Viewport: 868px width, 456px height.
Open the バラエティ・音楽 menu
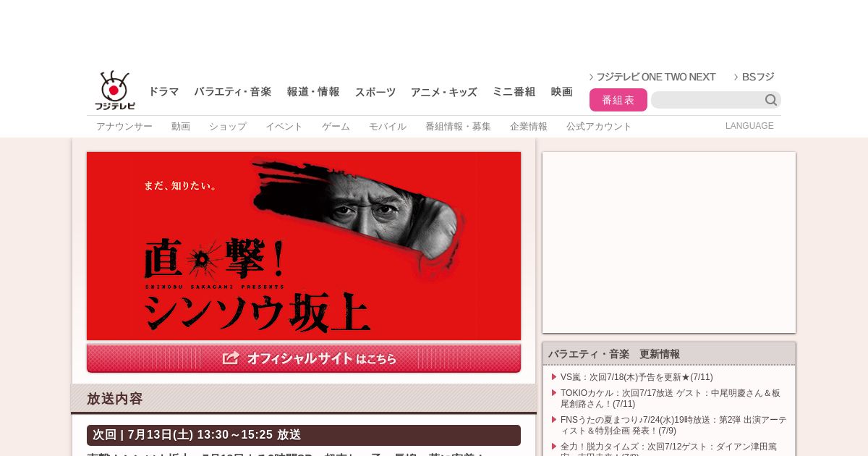click(233, 92)
